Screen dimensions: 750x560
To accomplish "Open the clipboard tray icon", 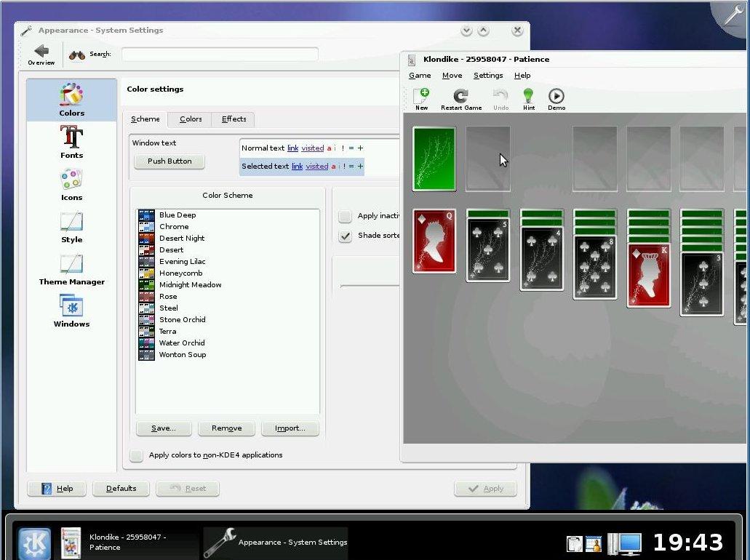I will click(x=574, y=544).
